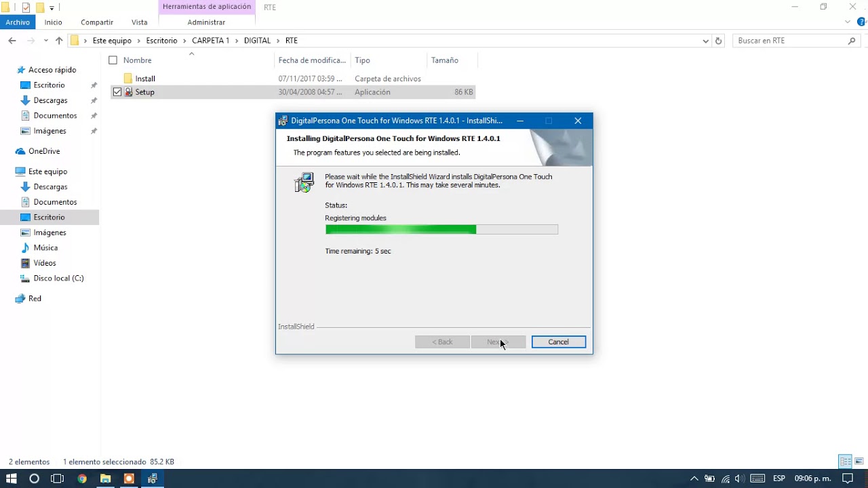Click 'DIGITAL' in address breadcrumb
868x488 pixels.
[257, 41]
